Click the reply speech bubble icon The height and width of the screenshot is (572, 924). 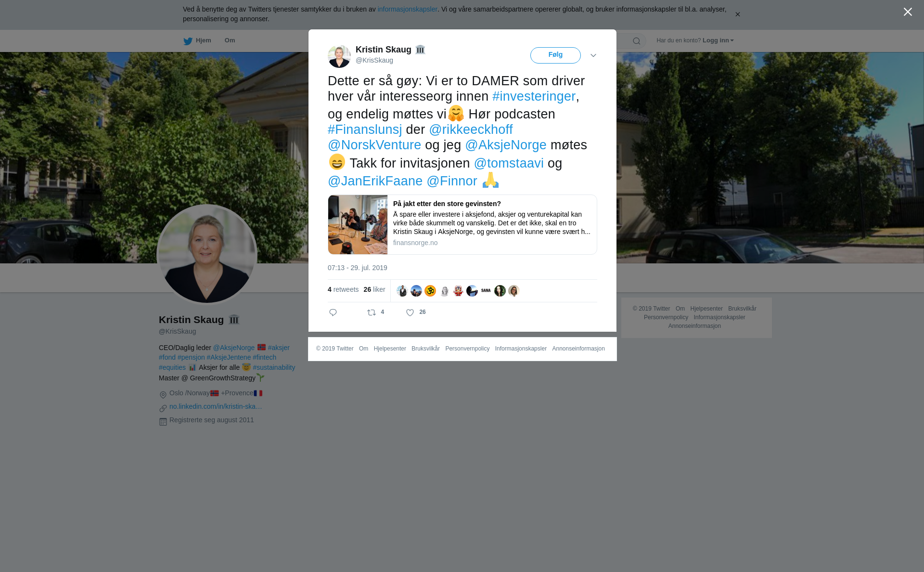333,312
